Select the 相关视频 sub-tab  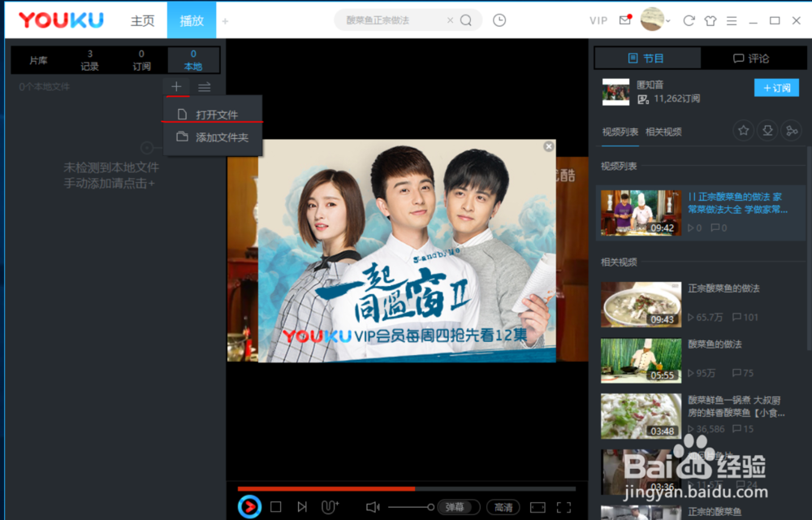click(x=663, y=132)
